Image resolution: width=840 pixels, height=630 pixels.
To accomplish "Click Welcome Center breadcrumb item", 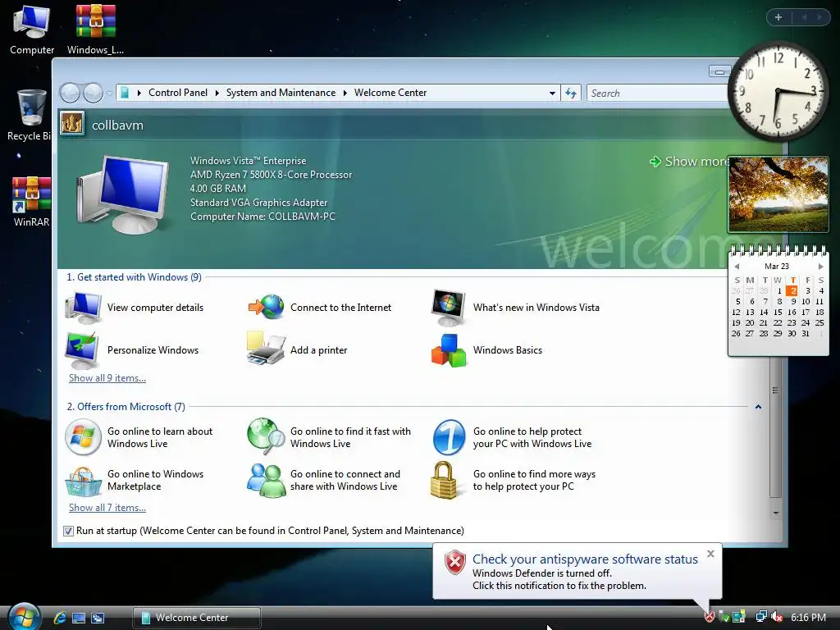I will coord(390,93).
